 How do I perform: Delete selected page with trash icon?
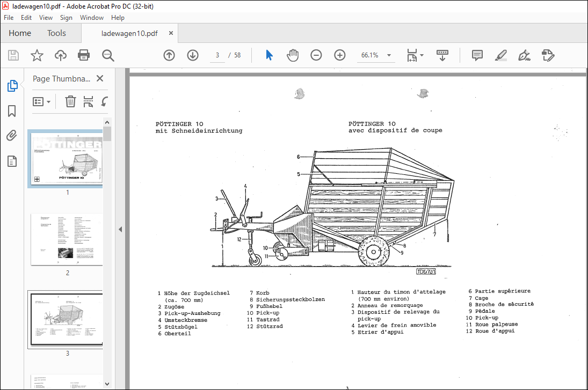[x=70, y=101]
